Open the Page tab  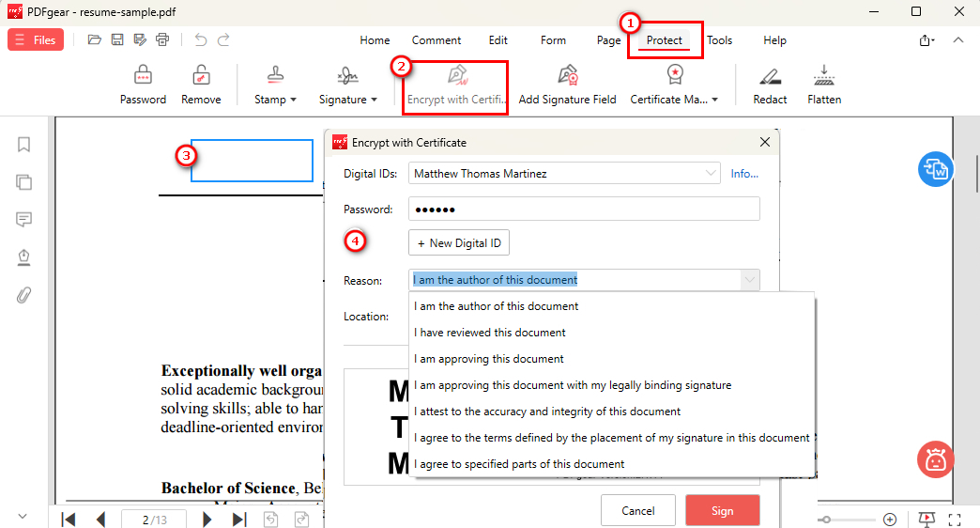click(x=608, y=40)
